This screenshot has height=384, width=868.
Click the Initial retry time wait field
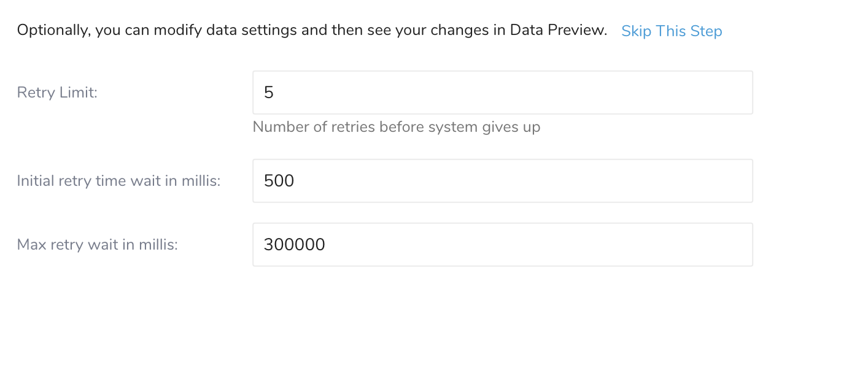tap(502, 181)
